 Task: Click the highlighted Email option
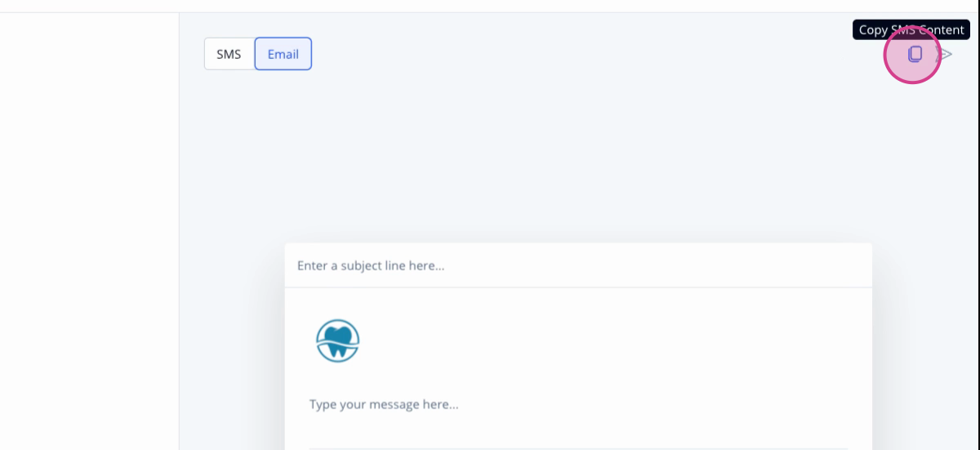[x=283, y=54]
